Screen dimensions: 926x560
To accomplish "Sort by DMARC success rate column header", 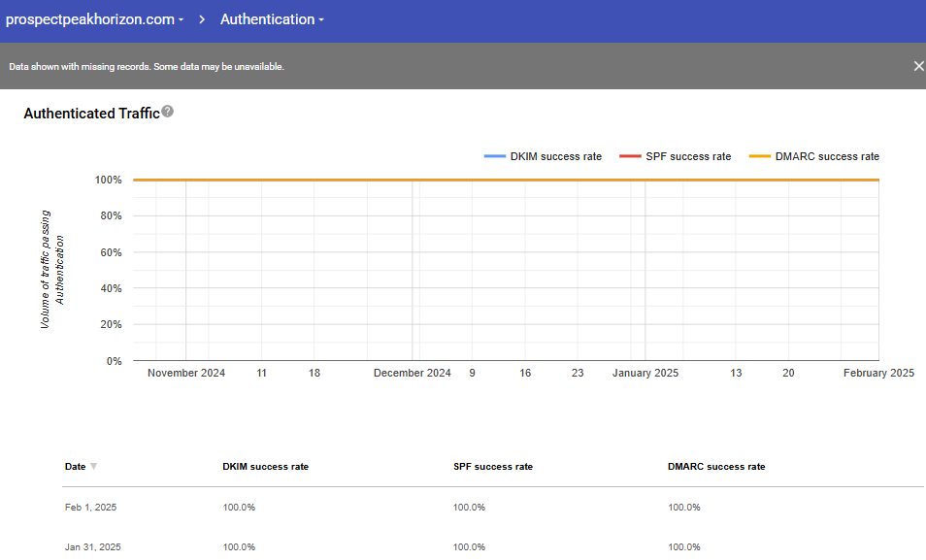I will (x=716, y=467).
